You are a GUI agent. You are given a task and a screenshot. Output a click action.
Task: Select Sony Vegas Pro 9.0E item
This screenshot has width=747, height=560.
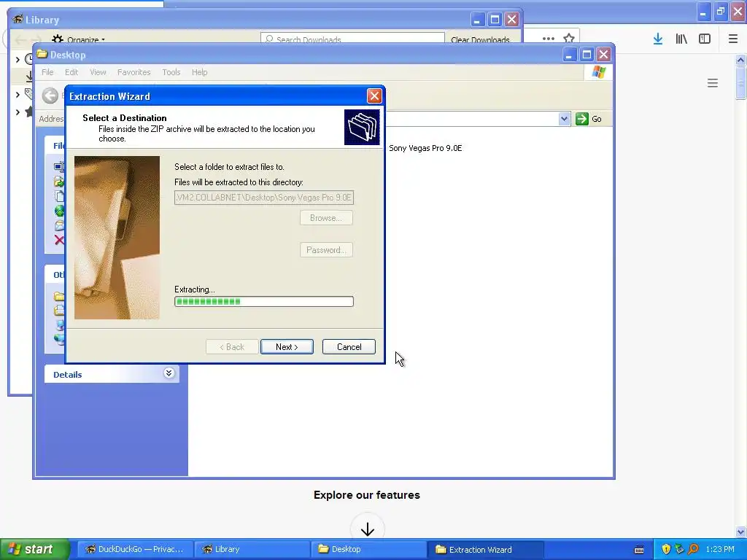(425, 148)
